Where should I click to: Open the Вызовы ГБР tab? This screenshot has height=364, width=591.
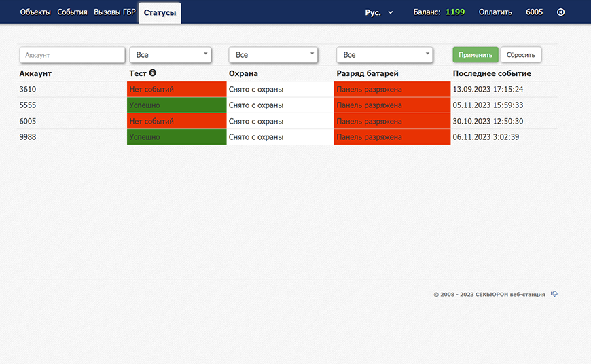115,12
